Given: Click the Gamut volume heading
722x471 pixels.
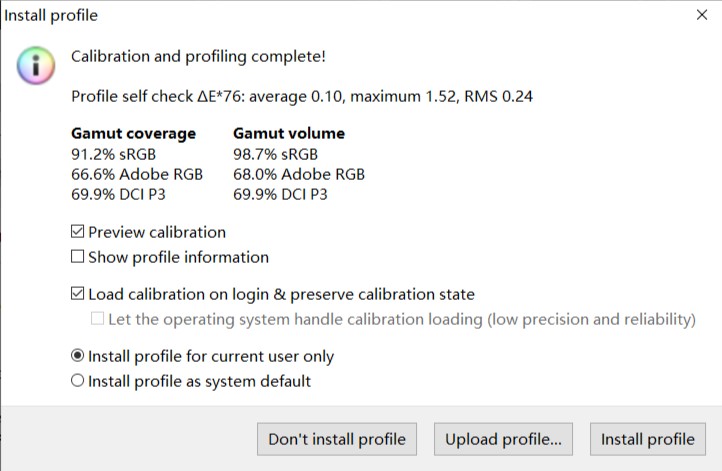Looking at the screenshot, I should (288, 133).
